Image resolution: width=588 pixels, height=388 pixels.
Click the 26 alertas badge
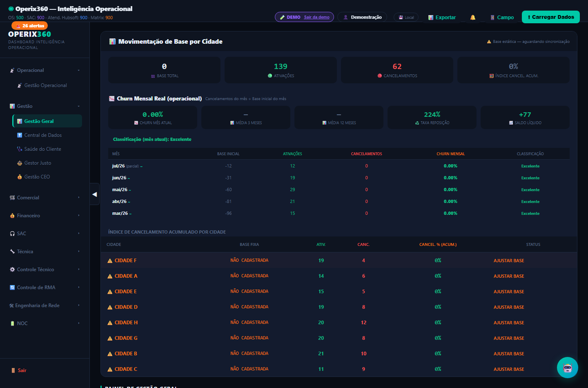(30, 26)
